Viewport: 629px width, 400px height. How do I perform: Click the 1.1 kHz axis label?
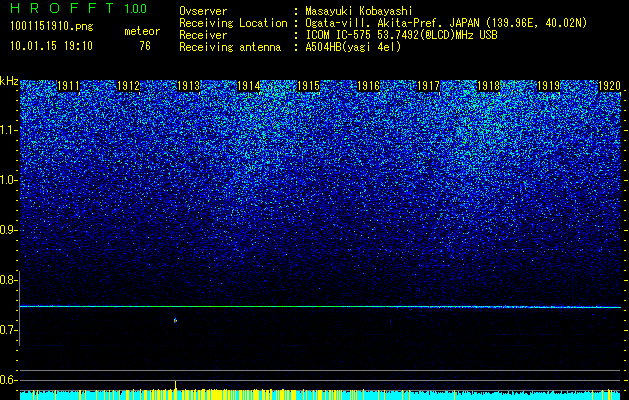(x=9, y=130)
